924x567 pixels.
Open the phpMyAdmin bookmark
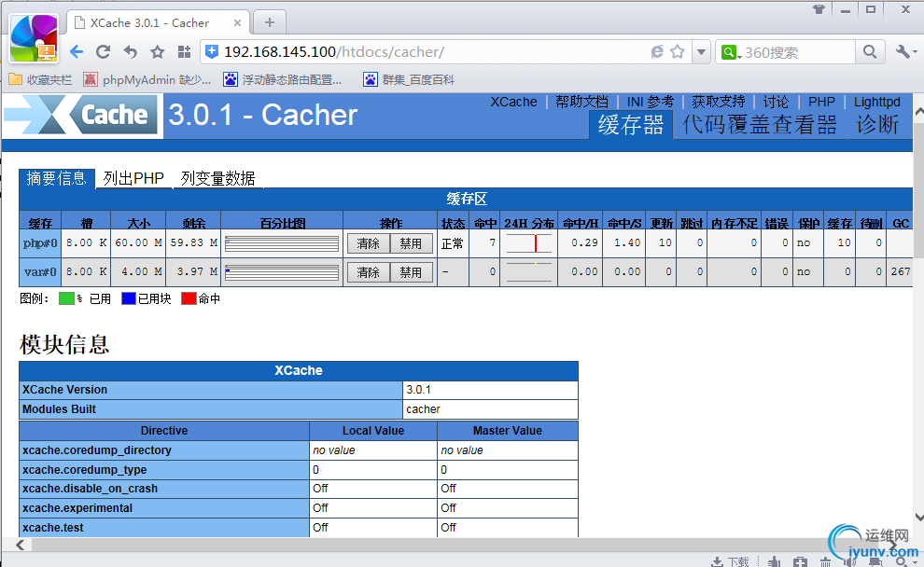click(x=147, y=79)
